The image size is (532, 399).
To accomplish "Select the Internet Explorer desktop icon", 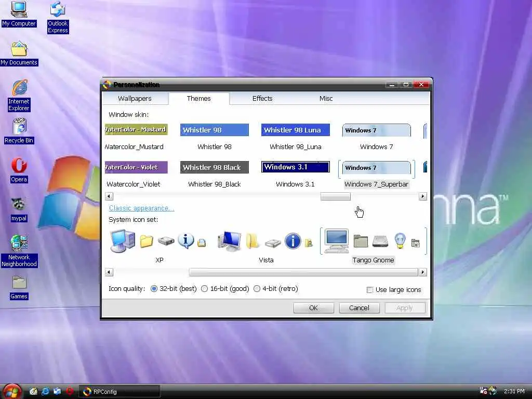I will coord(19,96).
